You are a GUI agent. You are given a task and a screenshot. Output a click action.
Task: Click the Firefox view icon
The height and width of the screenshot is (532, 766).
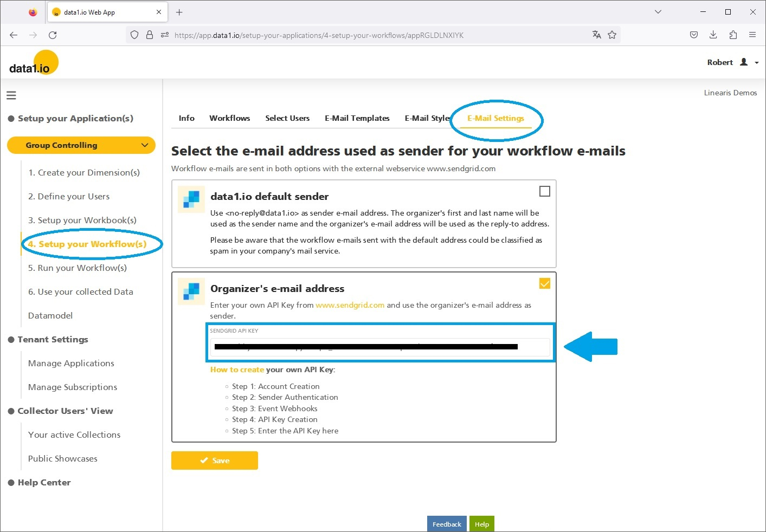[33, 12]
